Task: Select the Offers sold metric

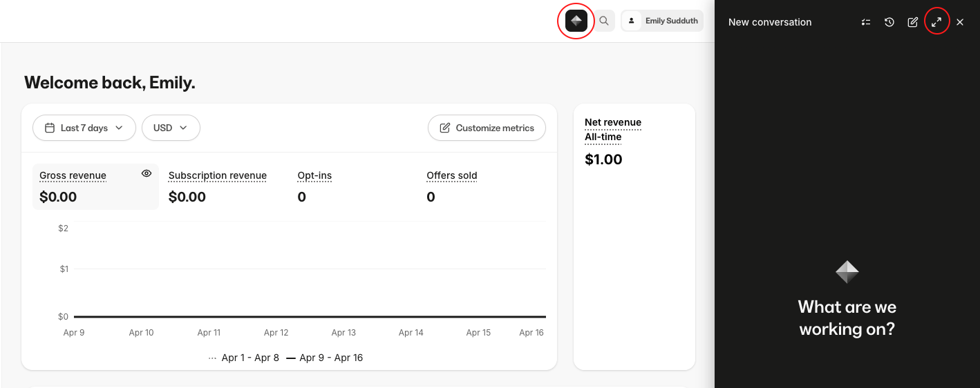Action: click(452, 175)
